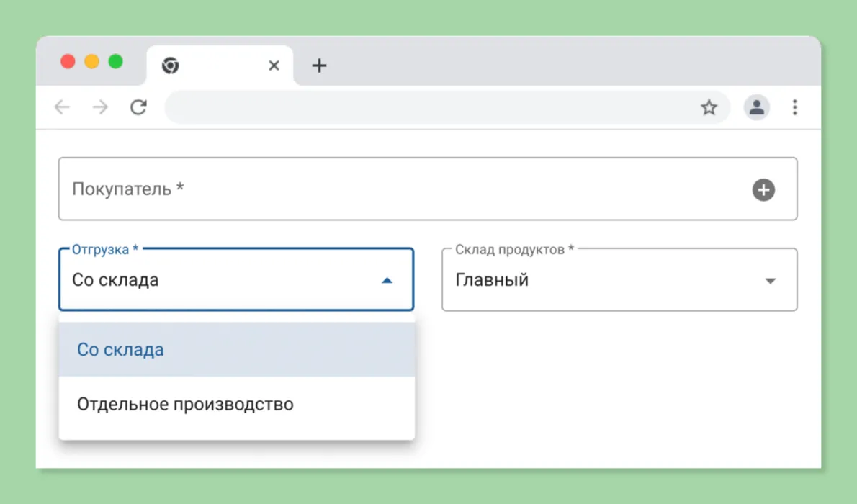857x504 pixels.
Task: Click the Покупатель input field
Action: [x=428, y=189]
